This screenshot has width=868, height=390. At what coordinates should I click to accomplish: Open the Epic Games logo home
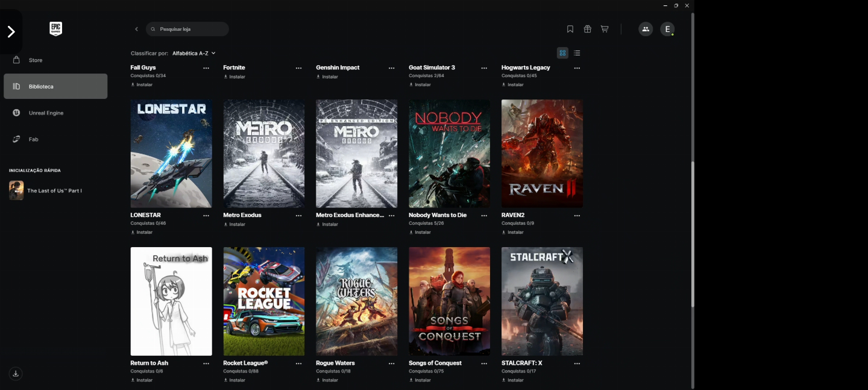56,29
